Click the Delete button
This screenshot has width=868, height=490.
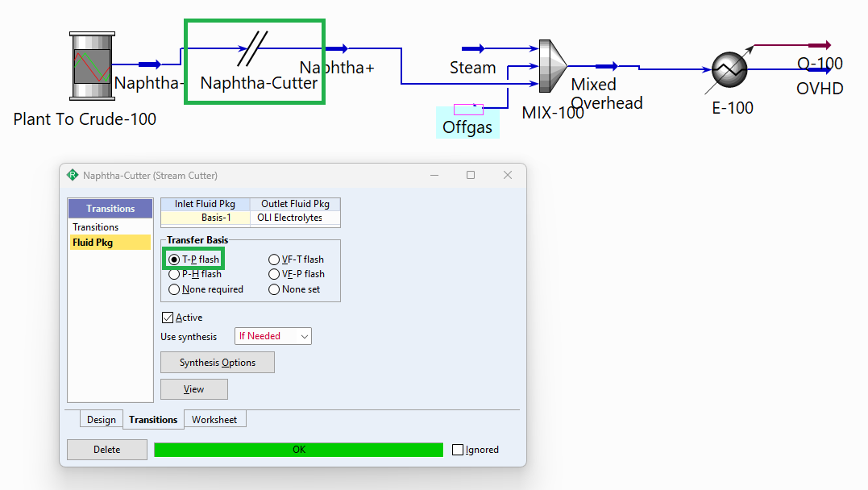(107, 450)
